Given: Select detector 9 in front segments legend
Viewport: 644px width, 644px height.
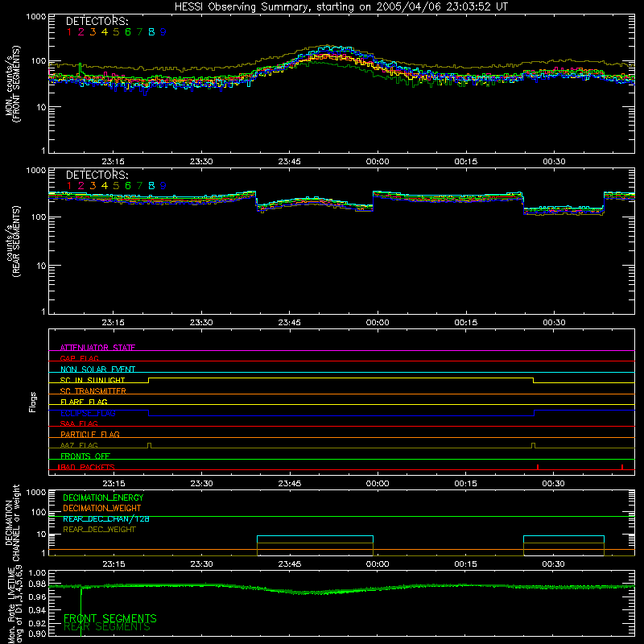Looking at the screenshot, I should [x=163, y=32].
